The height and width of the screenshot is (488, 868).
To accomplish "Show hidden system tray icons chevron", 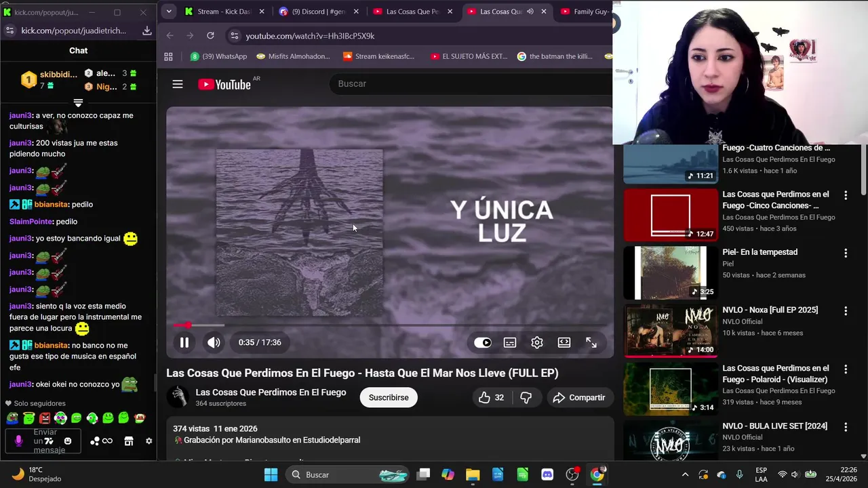I will coord(685,474).
